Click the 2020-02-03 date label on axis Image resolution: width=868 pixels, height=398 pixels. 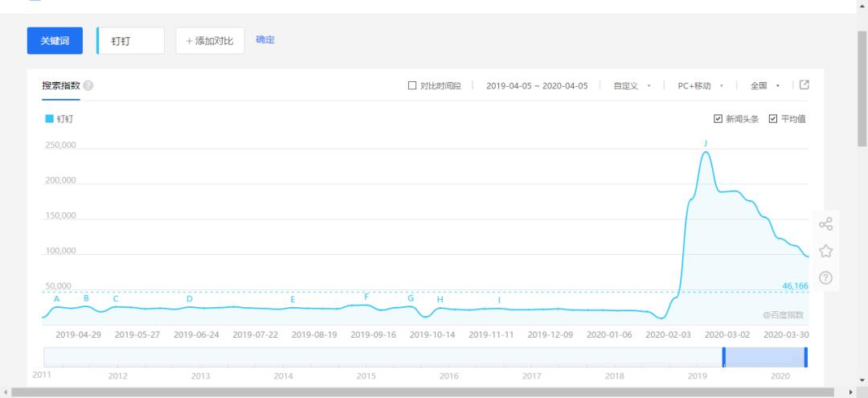668,335
